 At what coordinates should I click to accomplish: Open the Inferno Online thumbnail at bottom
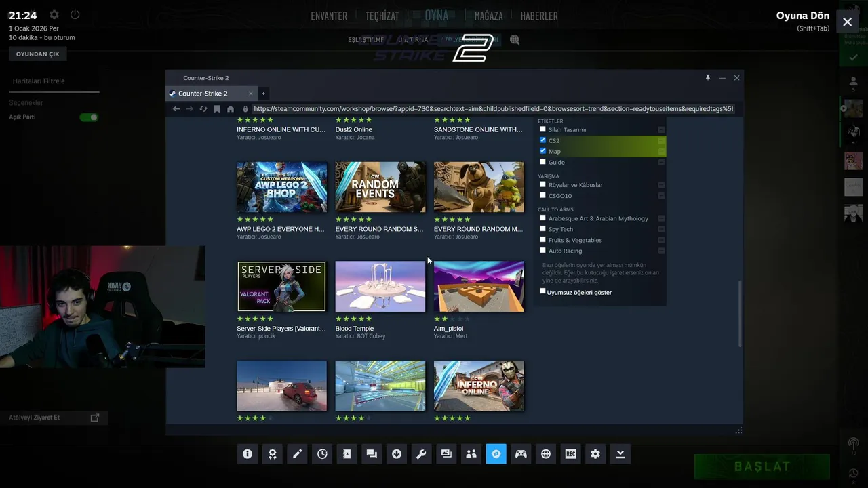[479, 386]
